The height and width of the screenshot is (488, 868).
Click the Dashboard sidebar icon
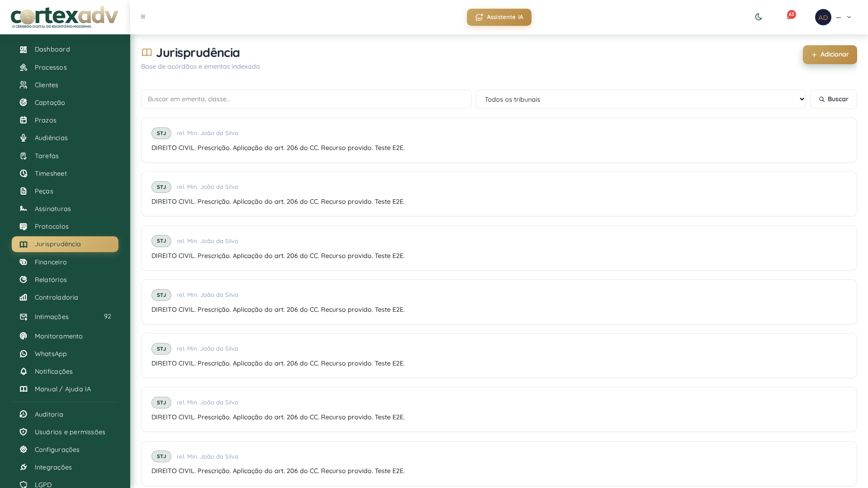point(24,50)
